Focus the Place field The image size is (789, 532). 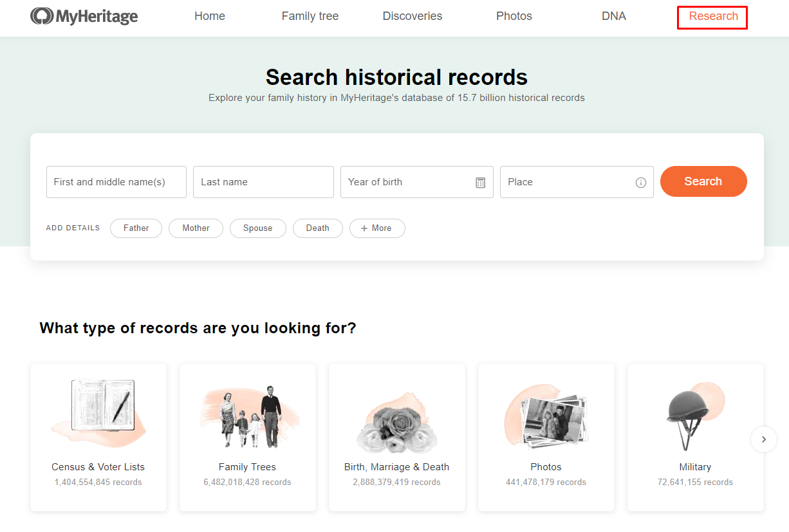coord(577,182)
